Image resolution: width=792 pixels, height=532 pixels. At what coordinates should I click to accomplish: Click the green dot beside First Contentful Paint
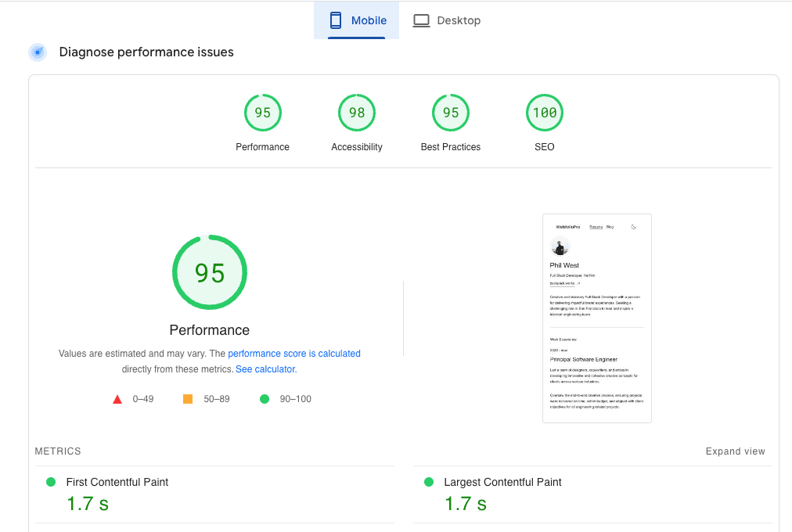click(51, 482)
